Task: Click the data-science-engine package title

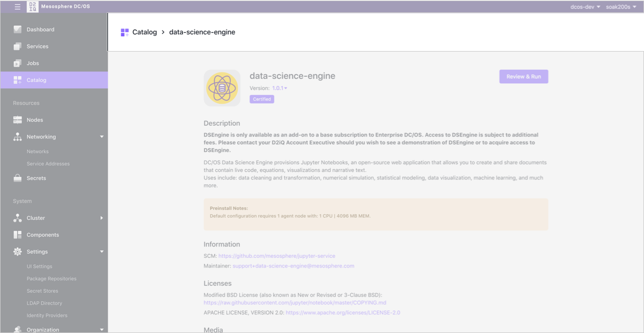Action: [292, 76]
